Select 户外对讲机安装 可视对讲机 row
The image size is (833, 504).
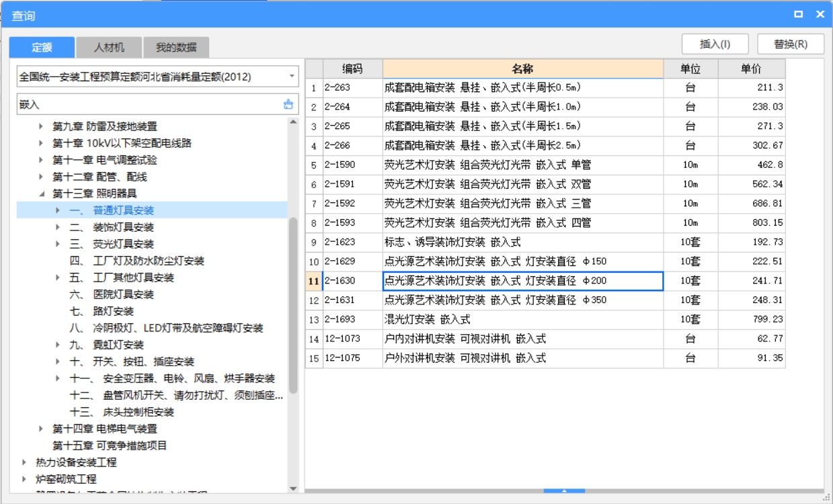545,358
